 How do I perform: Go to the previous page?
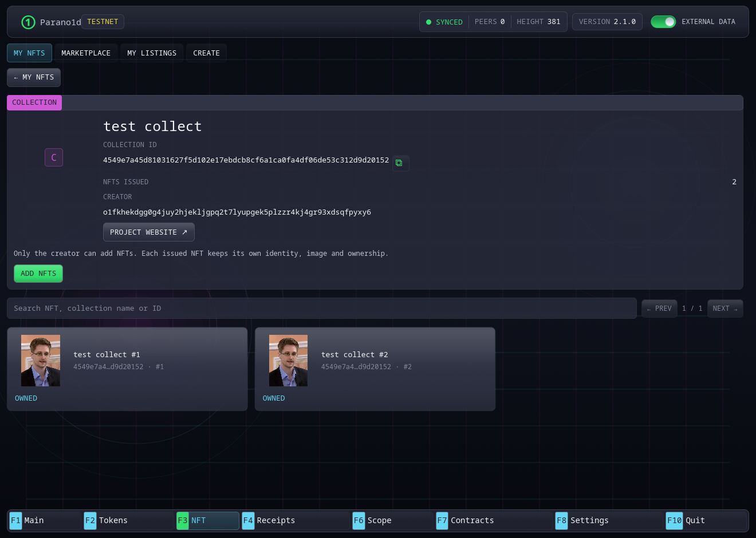pos(659,308)
